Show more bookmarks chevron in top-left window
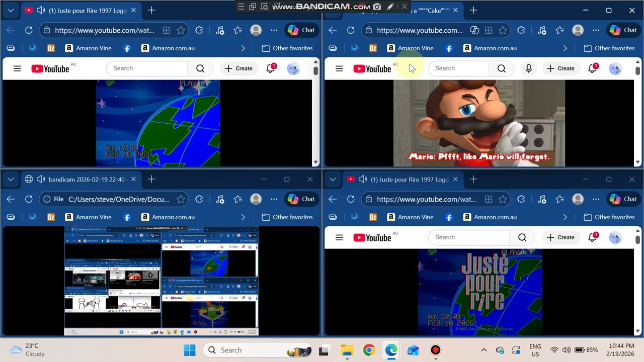The height and width of the screenshot is (362, 644). tap(243, 48)
